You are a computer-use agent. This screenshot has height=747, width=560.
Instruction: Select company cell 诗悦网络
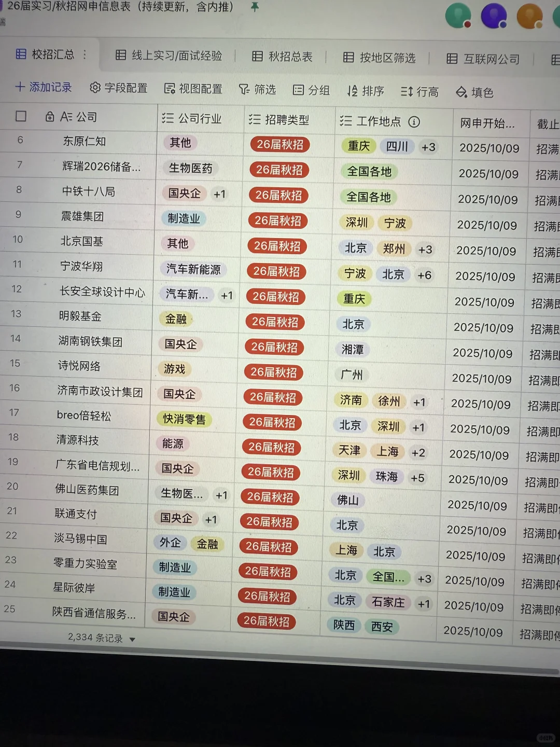[79, 366]
